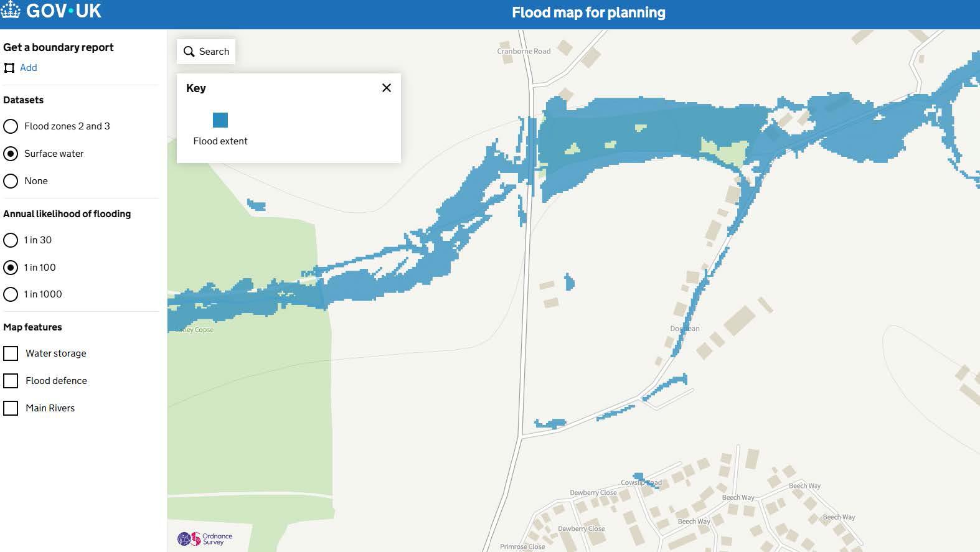Viewport: 980px width, 552px height.
Task: Click the Ordnance Survey logo
Action: coord(205,539)
